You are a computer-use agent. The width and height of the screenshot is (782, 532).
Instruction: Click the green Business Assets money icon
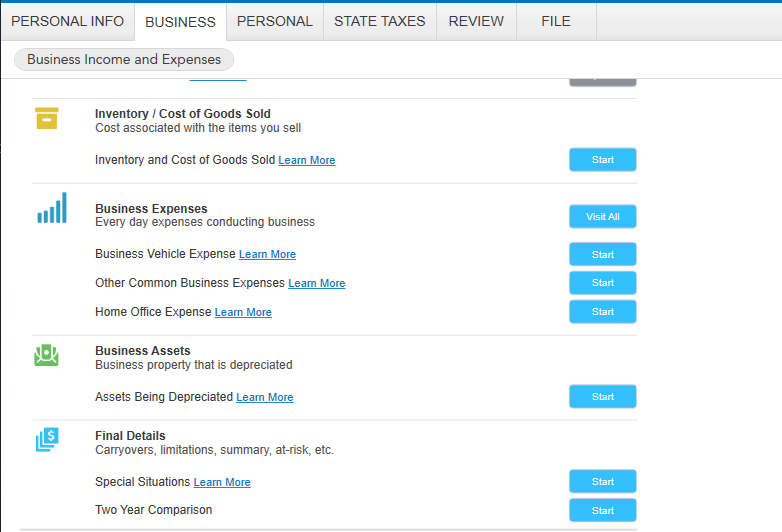(46, 354)
